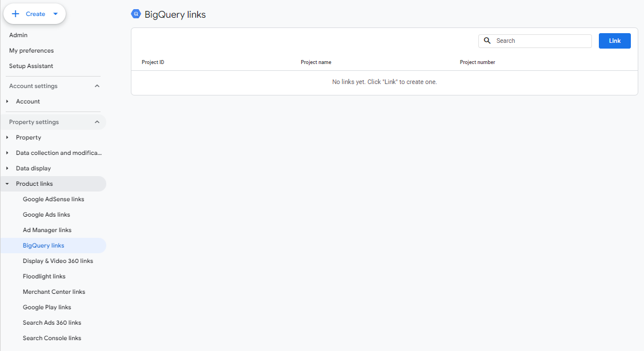Click the Property settings heading label

click(34, 122)
